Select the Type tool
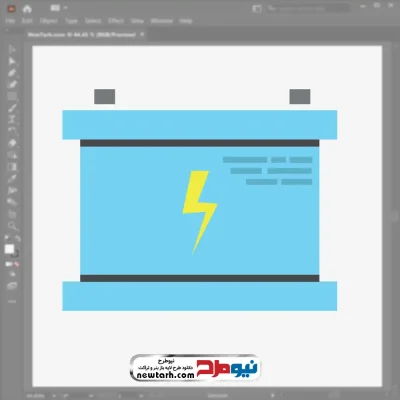This screenshot has width=400, height=400. (x=12, y=119)
